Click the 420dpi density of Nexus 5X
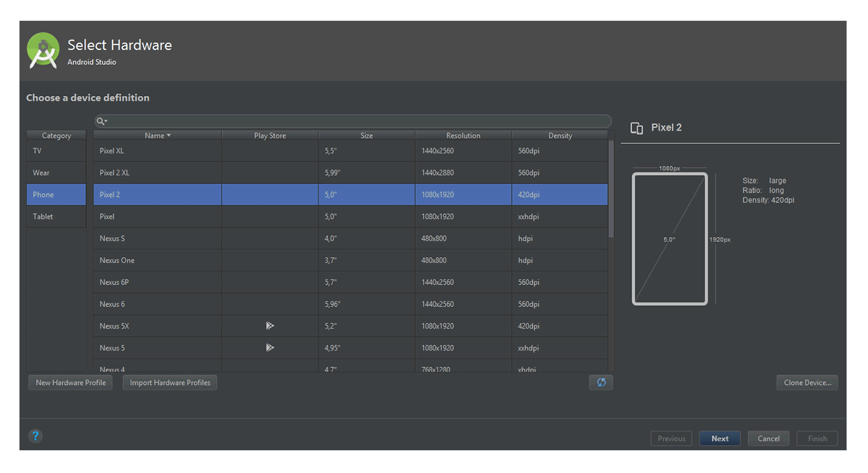This screenshot has width=868, height=473. [560, 326]
